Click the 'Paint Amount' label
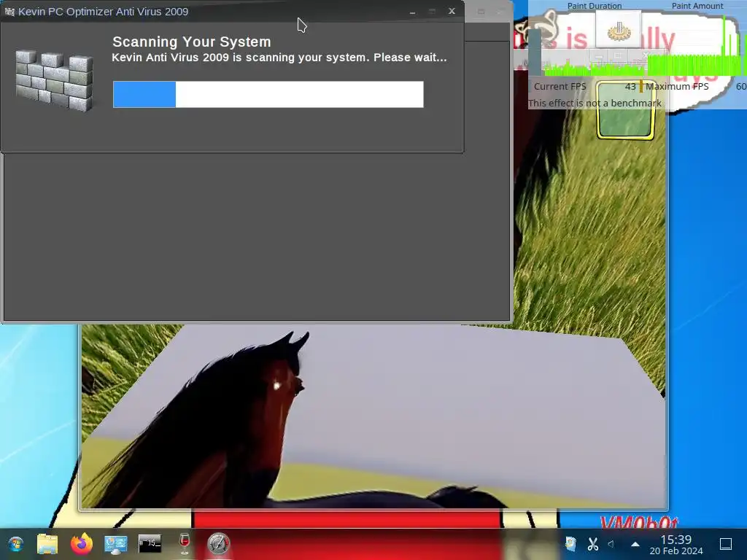747x560 pixels. pos(697,6)
